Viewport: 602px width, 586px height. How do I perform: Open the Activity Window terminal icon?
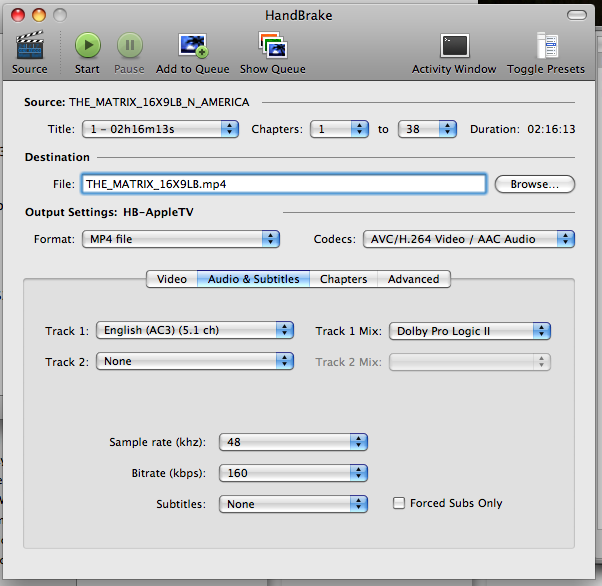point(455,46)
